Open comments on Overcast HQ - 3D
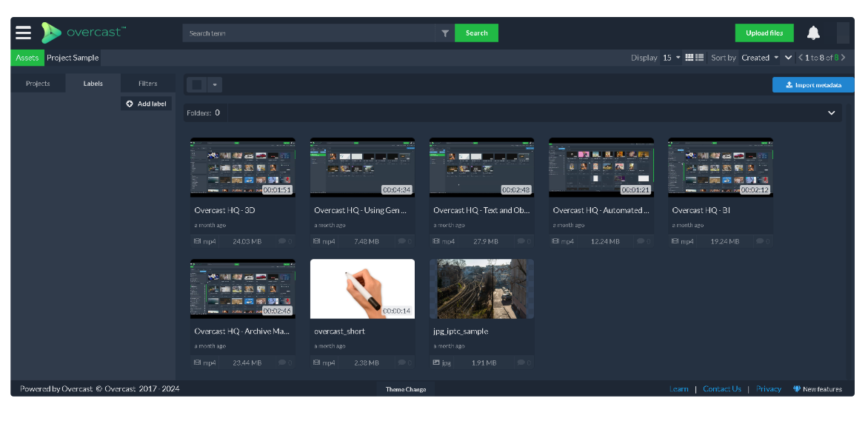The width and height of the screenshot is (868, 421). 285,241
